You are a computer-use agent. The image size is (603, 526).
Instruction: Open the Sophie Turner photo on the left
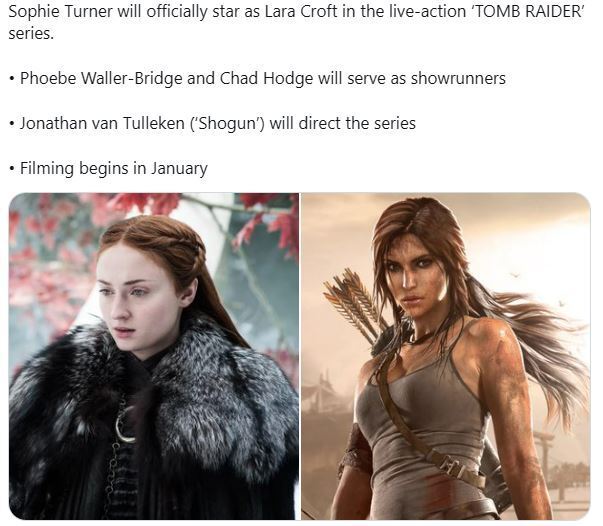[154, 356]
